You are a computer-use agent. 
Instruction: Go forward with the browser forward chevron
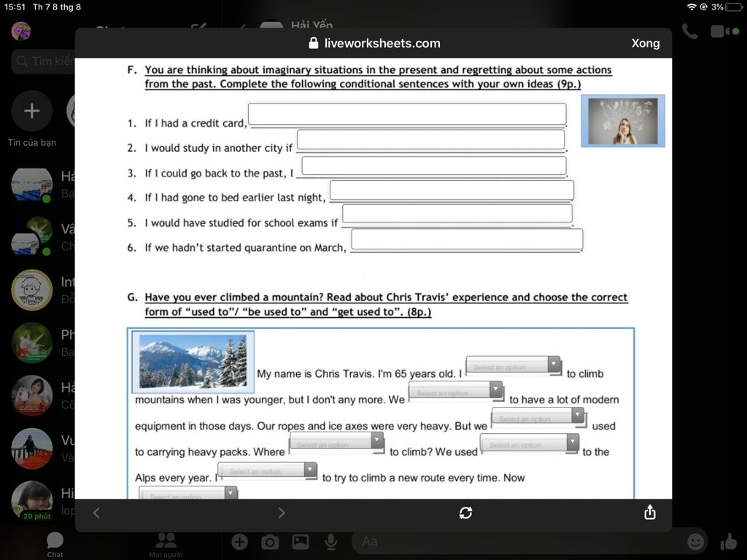point(282,513)
